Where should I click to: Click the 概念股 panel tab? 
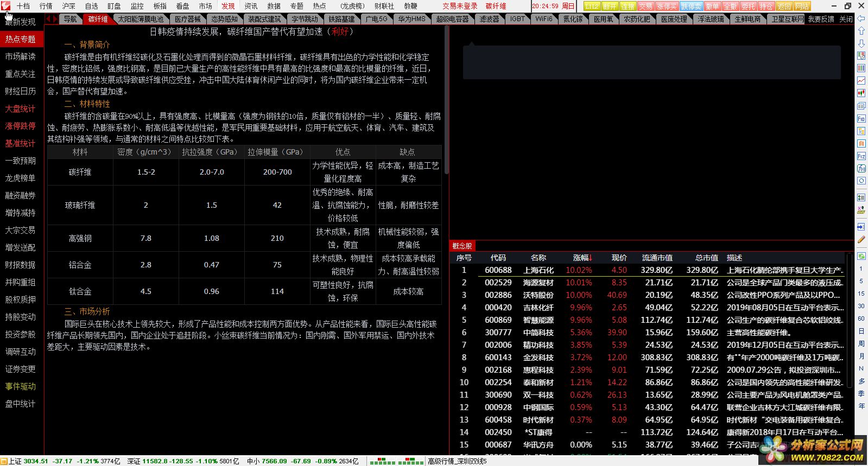[462, 246]
